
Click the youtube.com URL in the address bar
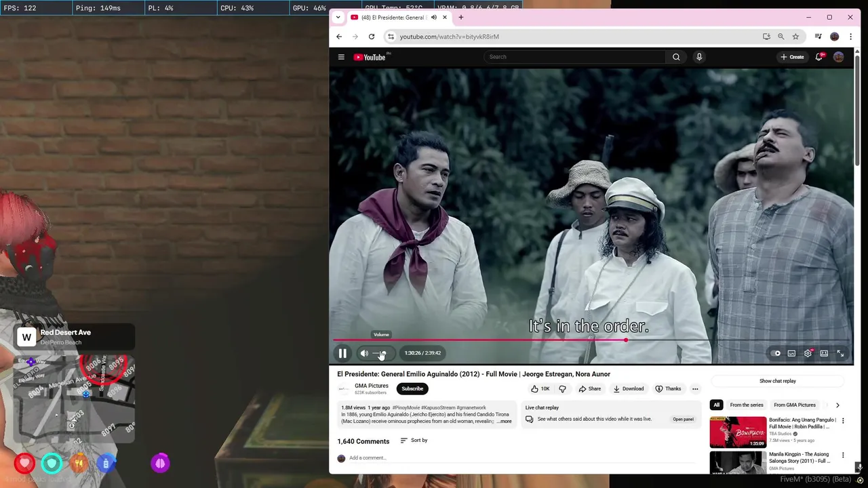coord(449,37)
